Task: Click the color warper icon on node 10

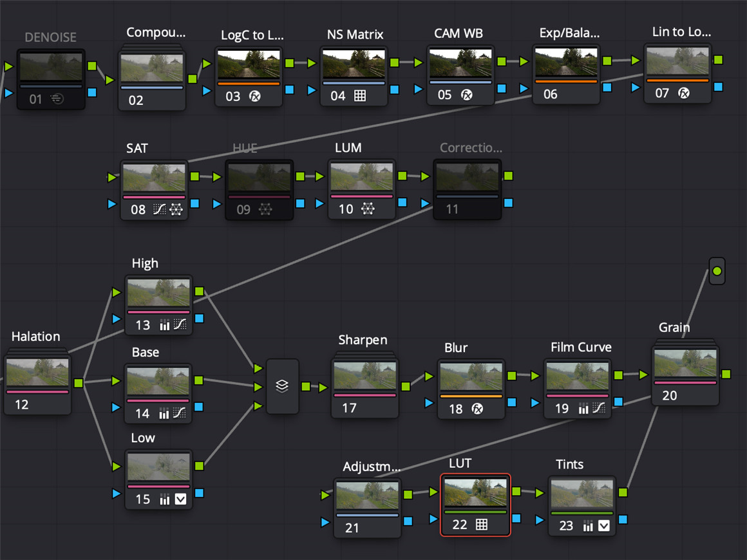Action: (x=367, y=209)
